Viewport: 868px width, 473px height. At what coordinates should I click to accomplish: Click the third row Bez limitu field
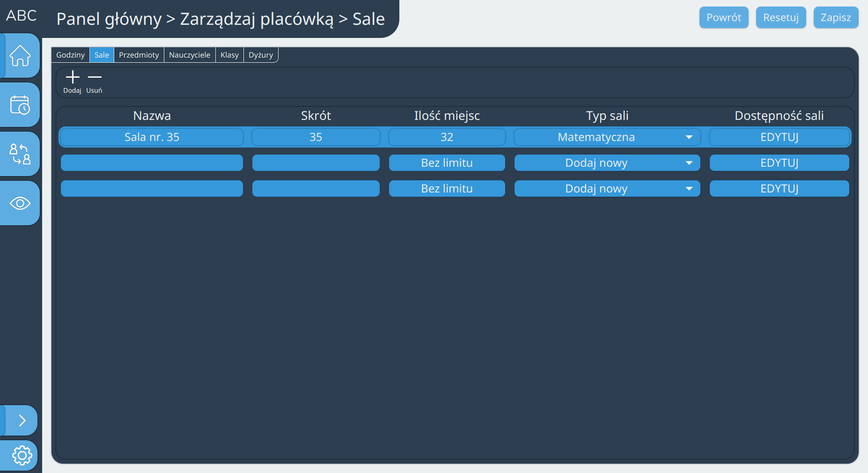pos(447,189)
